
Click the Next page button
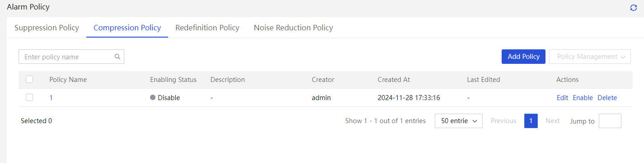(x=552, y=121)
